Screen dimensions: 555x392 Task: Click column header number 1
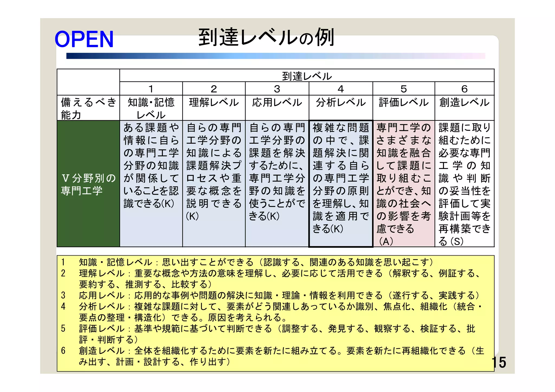(x=151, y=89)
